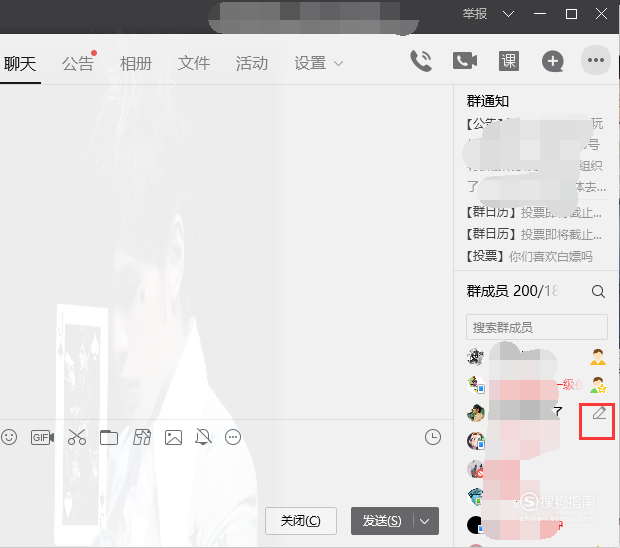The image size is (620, 548).
Task: Open the emoji smiley picker
Action: pyautogui.click(x=9, y=437)
